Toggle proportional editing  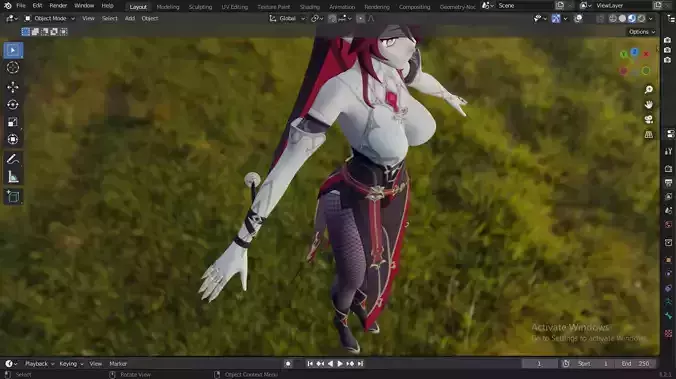(x=360, y=19)
